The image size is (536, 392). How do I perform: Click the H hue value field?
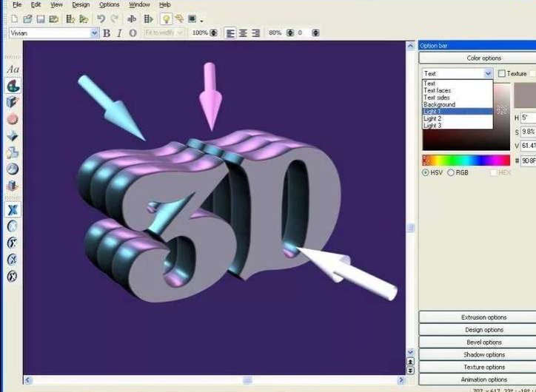(528, 118)
